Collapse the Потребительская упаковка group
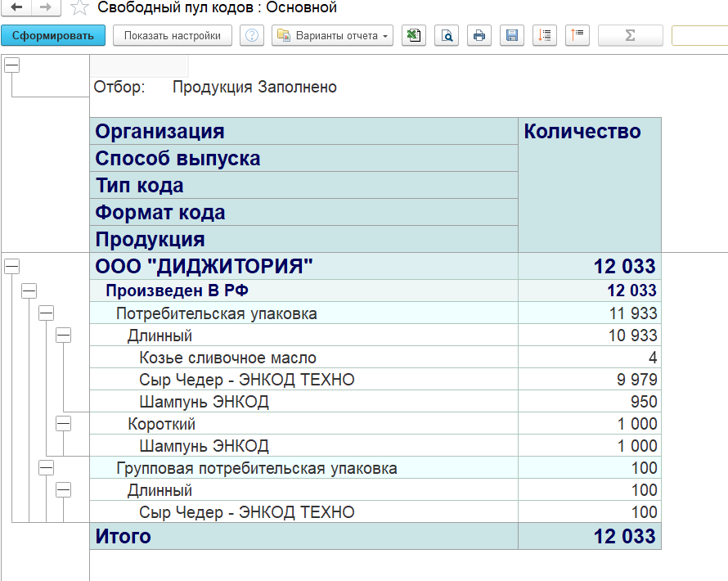 click(x=46, y=313)
